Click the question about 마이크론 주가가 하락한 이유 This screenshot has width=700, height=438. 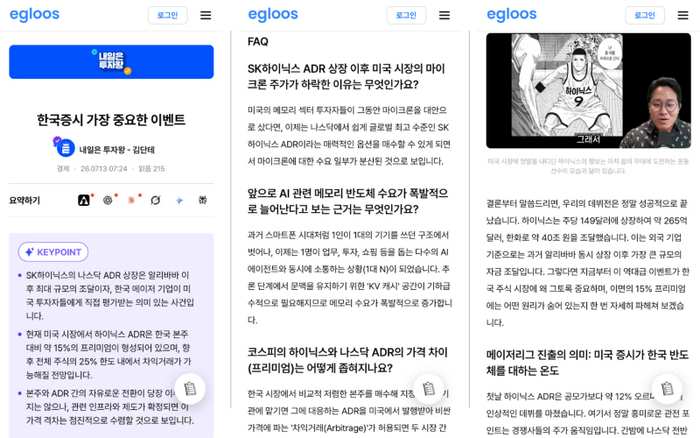coord(346,76)
